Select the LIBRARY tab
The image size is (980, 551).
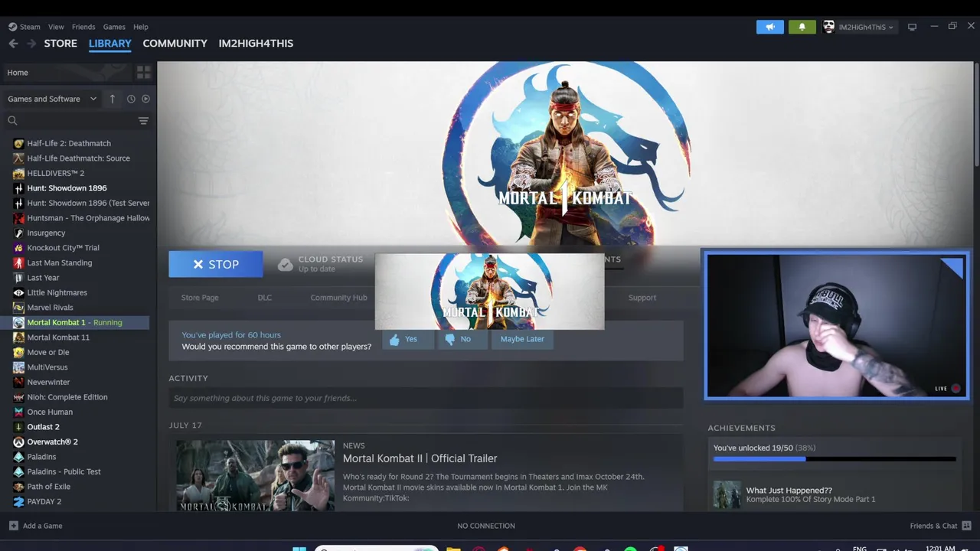click(x=110, y=44)
